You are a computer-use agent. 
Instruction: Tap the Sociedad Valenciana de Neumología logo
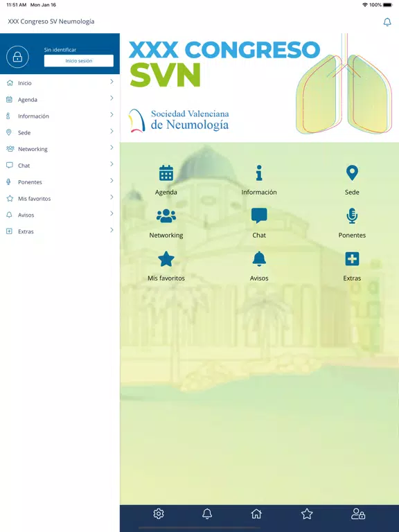click(x=179, y=120)
